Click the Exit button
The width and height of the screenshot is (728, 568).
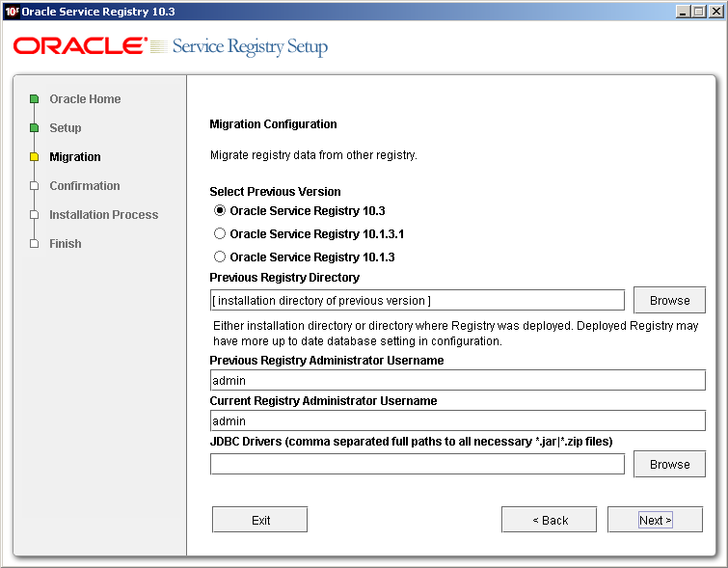[260, 520]
